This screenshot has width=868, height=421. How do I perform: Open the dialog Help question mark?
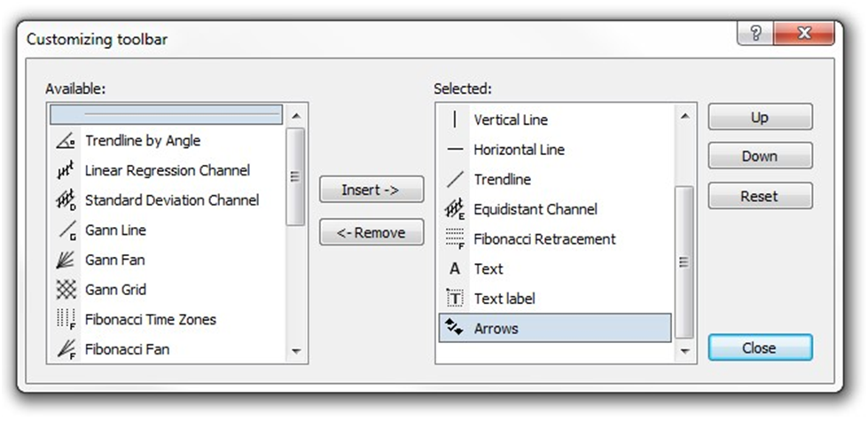(x=754, y=35)
